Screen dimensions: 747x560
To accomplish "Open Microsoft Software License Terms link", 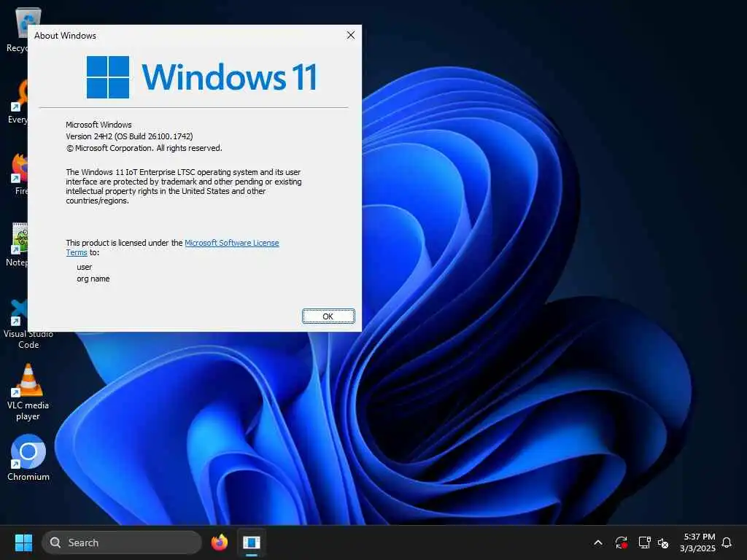I will click(x=231, y=243).
